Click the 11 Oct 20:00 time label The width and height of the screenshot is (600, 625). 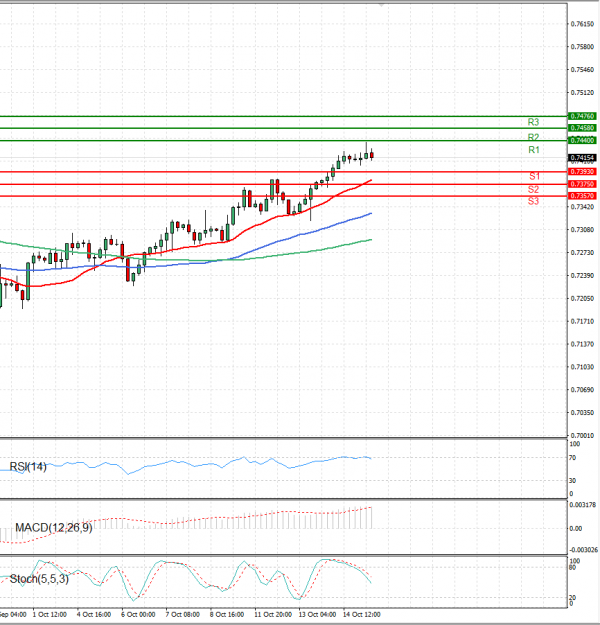272,614
